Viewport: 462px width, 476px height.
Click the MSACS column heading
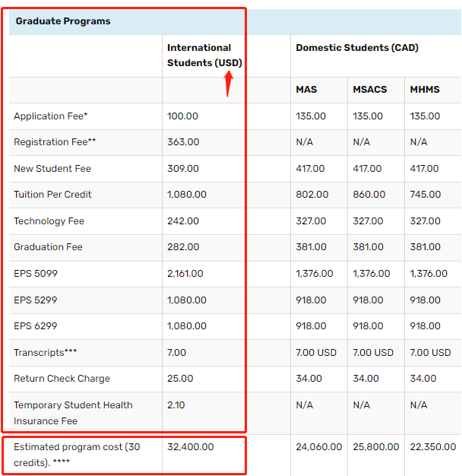[x=369, y=90]
